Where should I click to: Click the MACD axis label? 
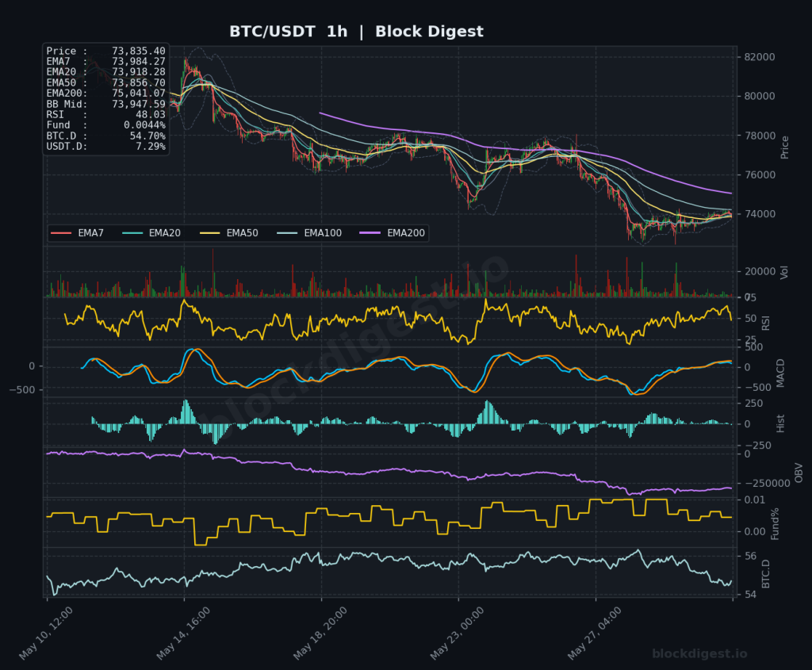780,373
